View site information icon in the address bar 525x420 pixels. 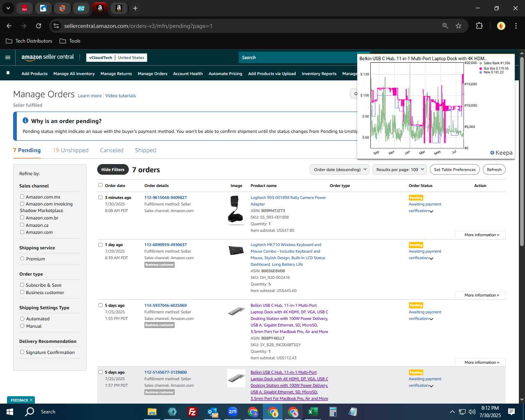(56, 26)
